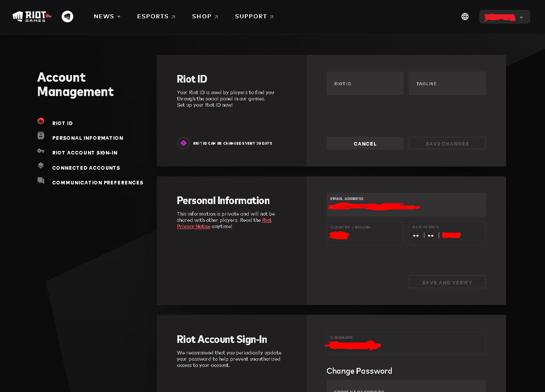Select Riot ID in sidebar
Screen dimensions: 545x392
tap(63, 123)
